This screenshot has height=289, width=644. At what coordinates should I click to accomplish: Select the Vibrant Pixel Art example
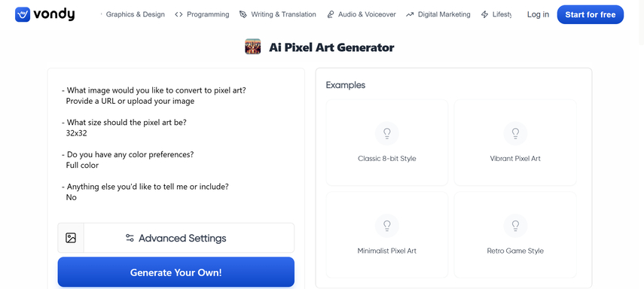click(x=515, y=142)
